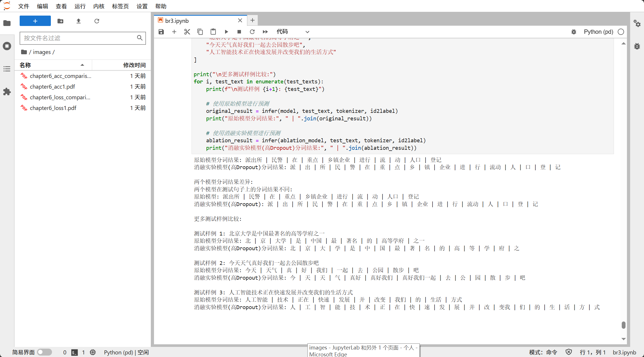Viewport: 644px width, 357px height.
Task: Open the cell type dropdown showing 代码
Action: coord(293,32)
